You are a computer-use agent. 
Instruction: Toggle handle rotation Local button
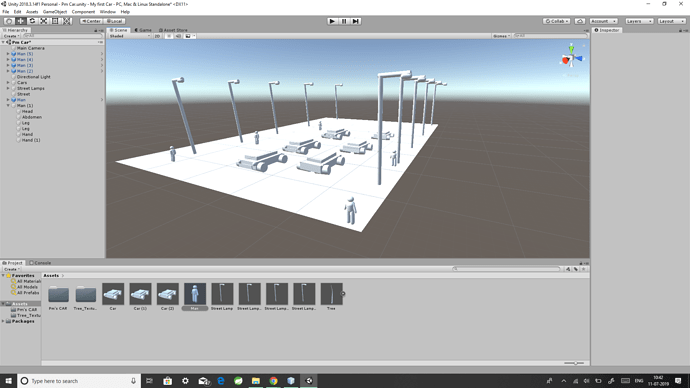coord(114,21)
